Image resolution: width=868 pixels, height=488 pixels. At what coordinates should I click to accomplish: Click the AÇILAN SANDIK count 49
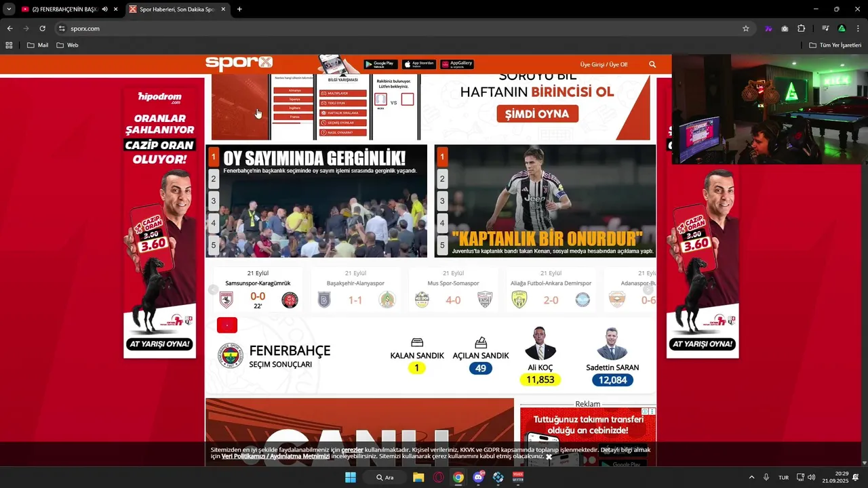[x=481, y=368]
